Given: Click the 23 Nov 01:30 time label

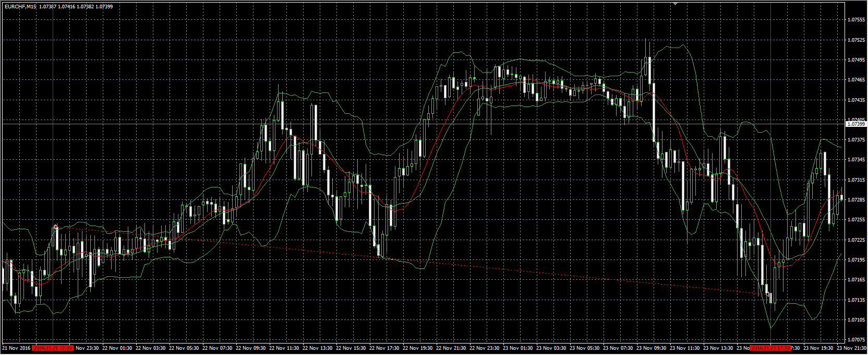Looking at the screenshot, I should pos(518,348).
